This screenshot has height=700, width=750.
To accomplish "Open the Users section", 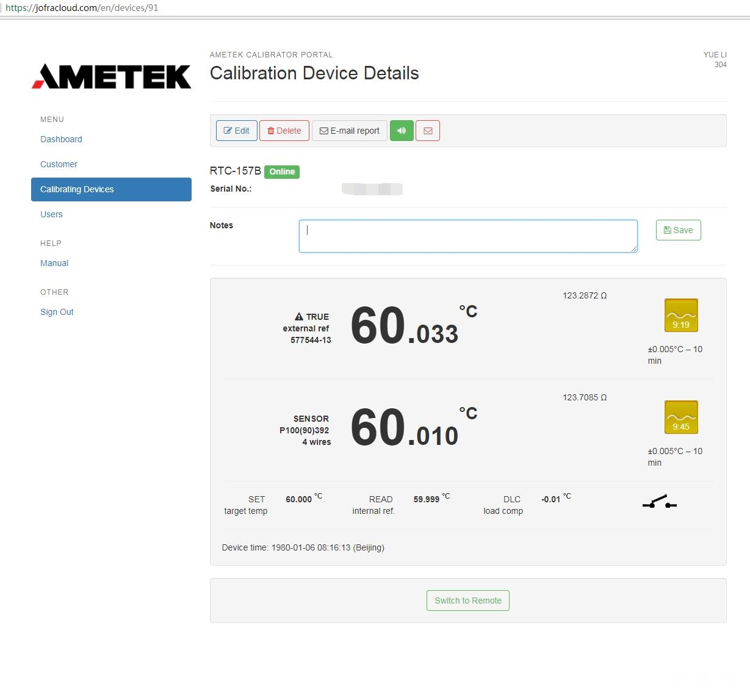I will [51, 214].
